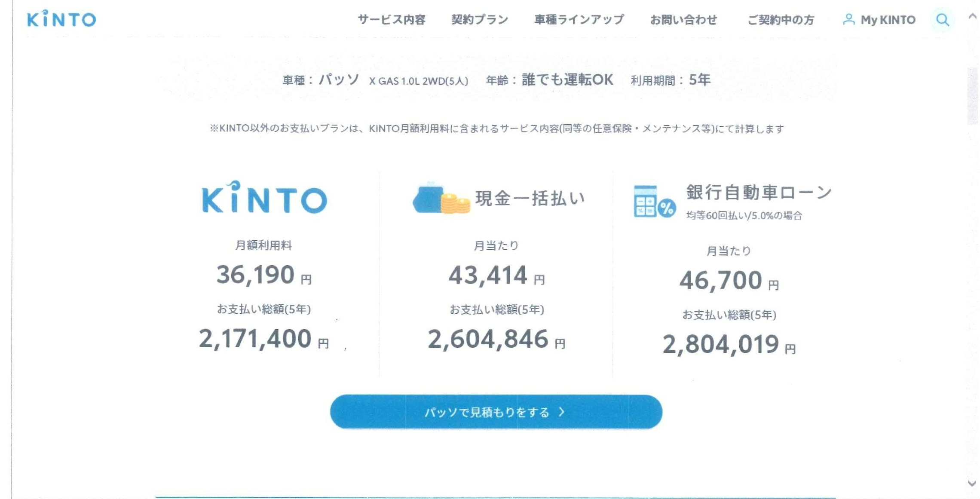
Task: Click 現金一括払い heading
Action: 530,198
